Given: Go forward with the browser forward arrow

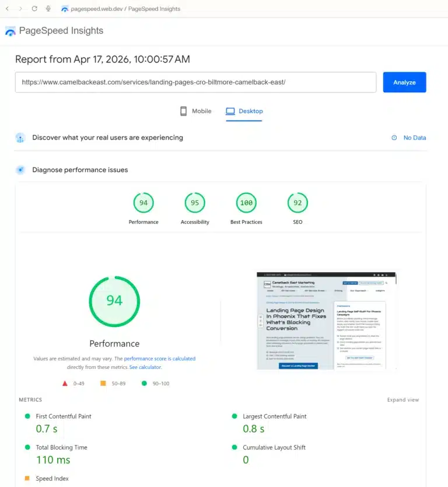Looking at the screenshot, I should click(20, 9).
